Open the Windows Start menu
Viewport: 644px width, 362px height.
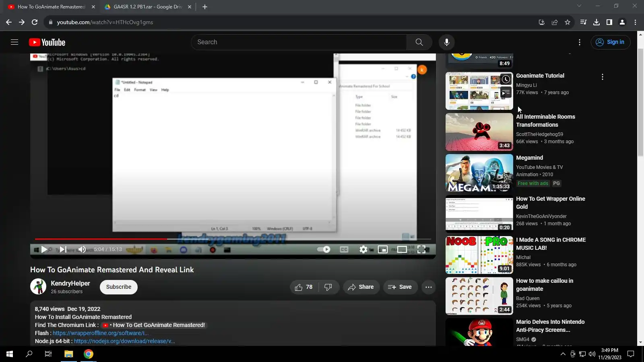point(10,354)
